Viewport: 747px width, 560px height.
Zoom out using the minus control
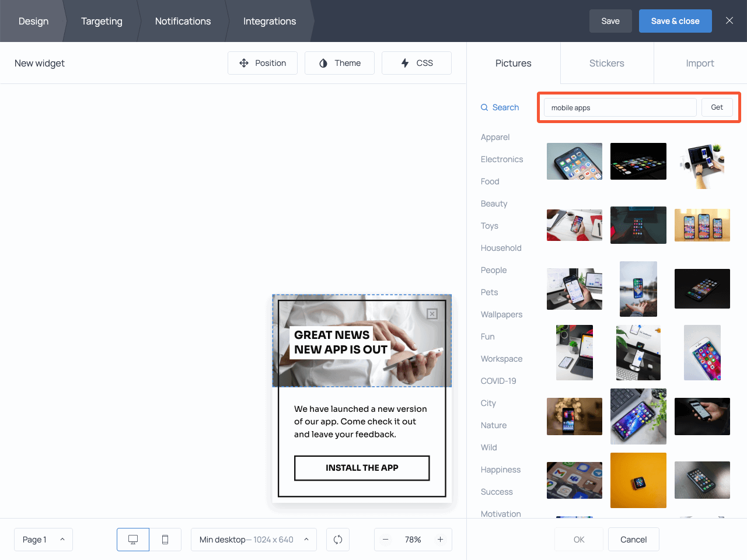(x=386, y=539)
